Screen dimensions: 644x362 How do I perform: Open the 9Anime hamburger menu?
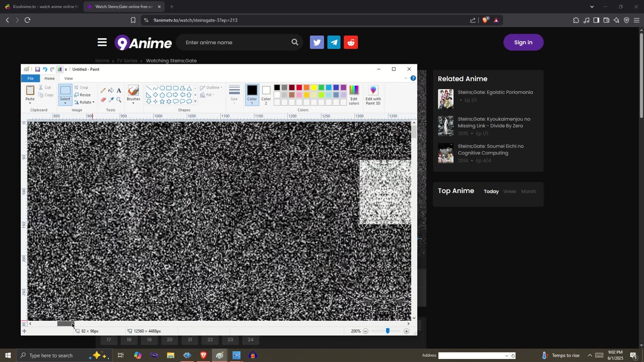(x=102, y=42)
